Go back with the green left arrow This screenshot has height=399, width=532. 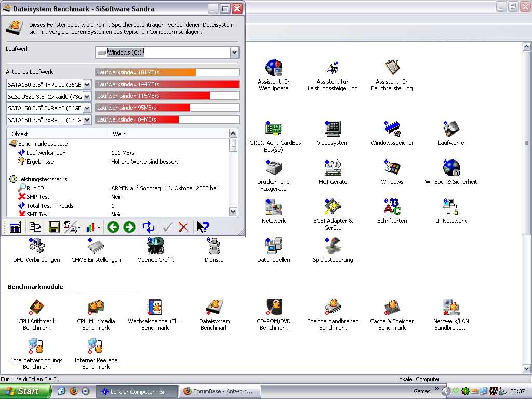(113, 227)
